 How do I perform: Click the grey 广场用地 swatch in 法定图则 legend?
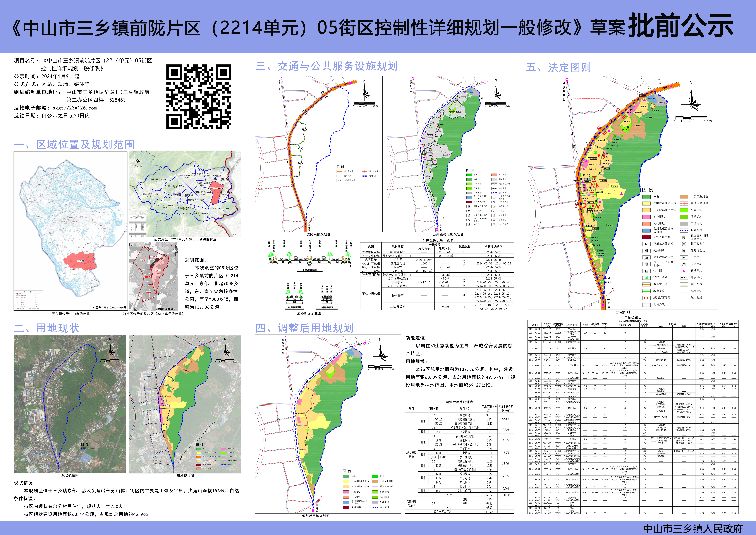coord(684,224)
